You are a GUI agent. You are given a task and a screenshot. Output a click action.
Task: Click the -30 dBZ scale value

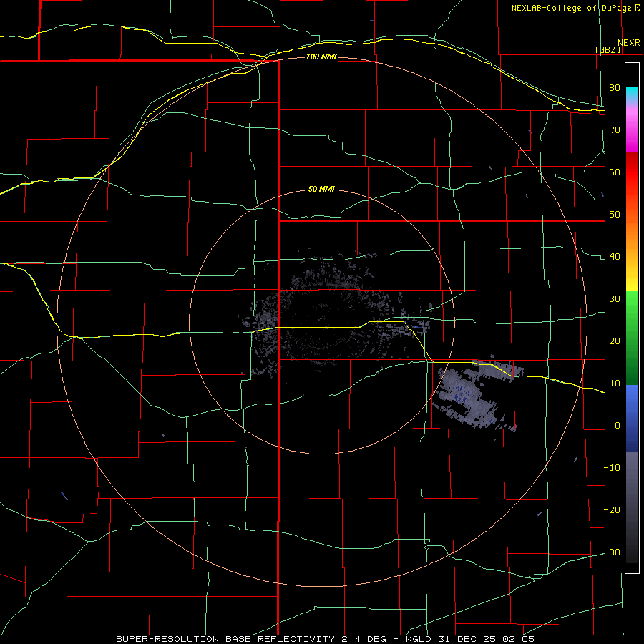pos(612,552)
